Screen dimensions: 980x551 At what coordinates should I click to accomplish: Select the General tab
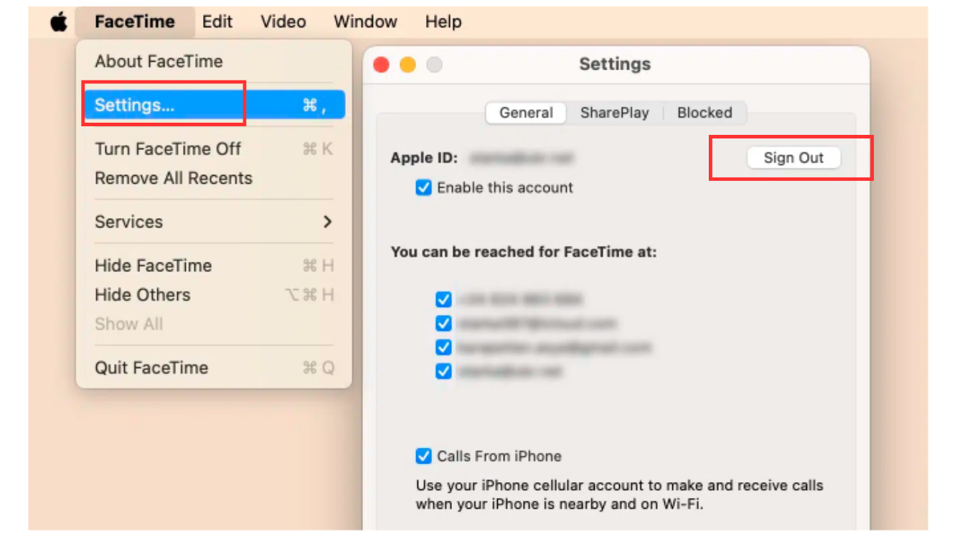pyautogui.click(x=526, y=113)
